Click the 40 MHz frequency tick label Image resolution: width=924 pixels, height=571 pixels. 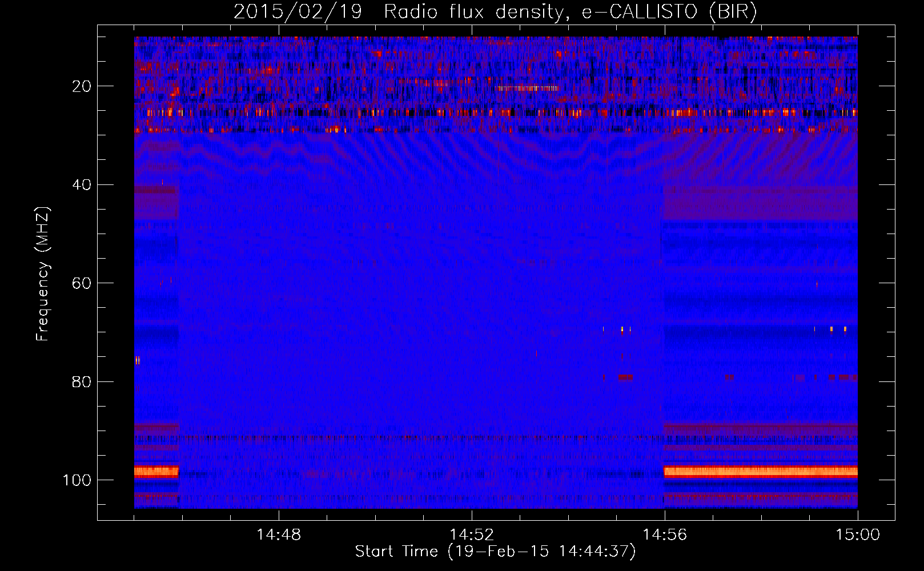point(82,185)
